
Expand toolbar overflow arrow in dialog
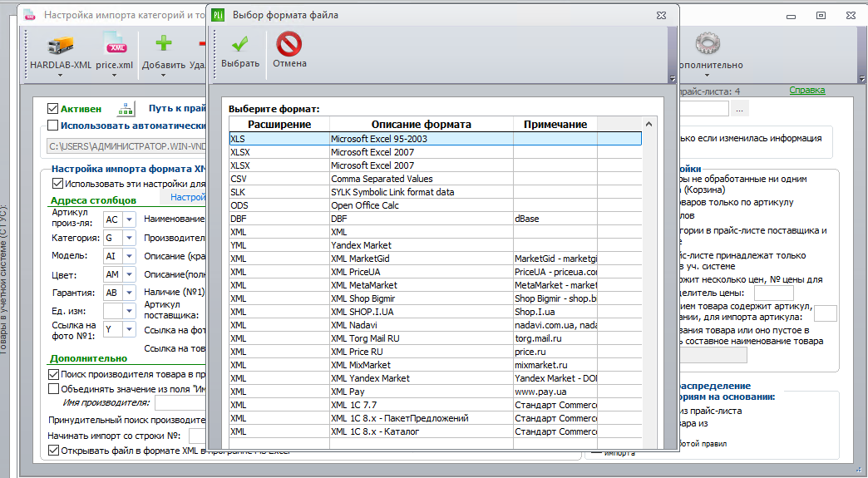pyautogui.click(x=673, y=79)
